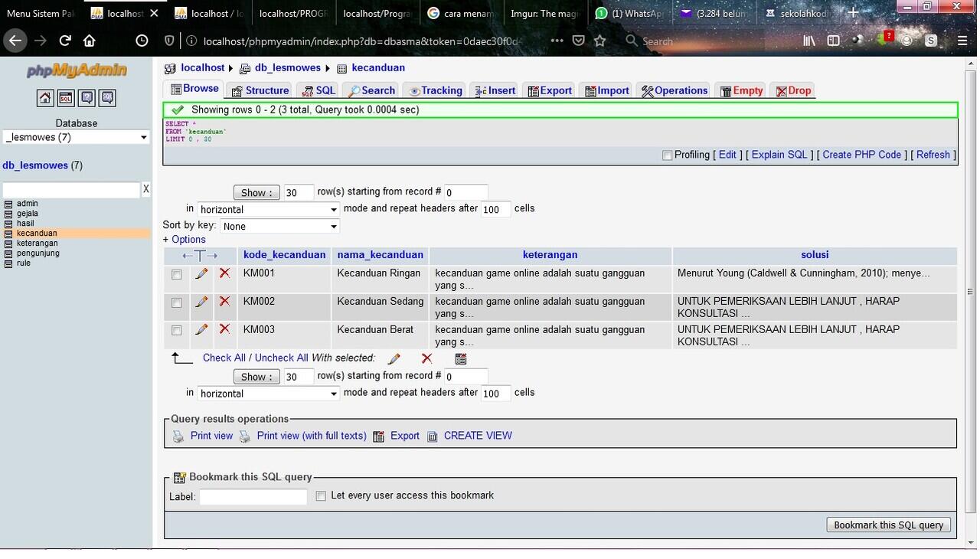
Task: Click the bookmark Label input field
Action: [x=253, y=497]
